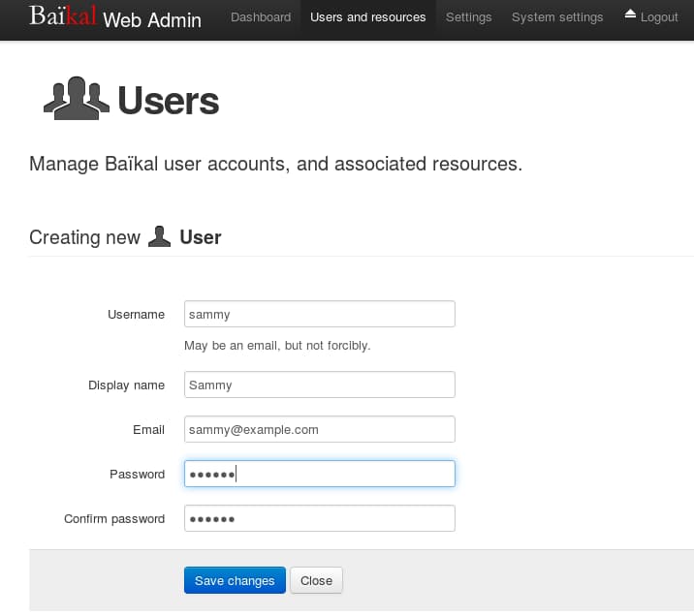This screenshot has height=616, width=694.
Task: Click the Display name label
Action: [127, 385]
